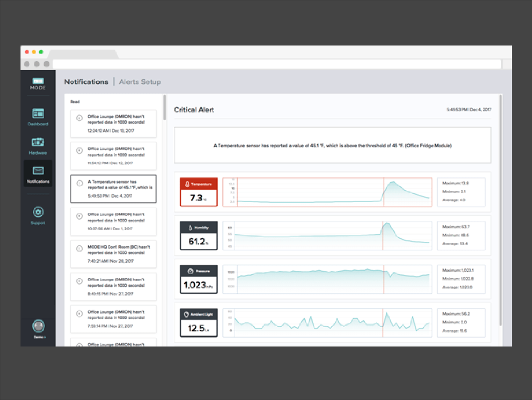Toggle read circle on MODE HQ Conf. Room notification
532x400 pixels.
[79, 248]
